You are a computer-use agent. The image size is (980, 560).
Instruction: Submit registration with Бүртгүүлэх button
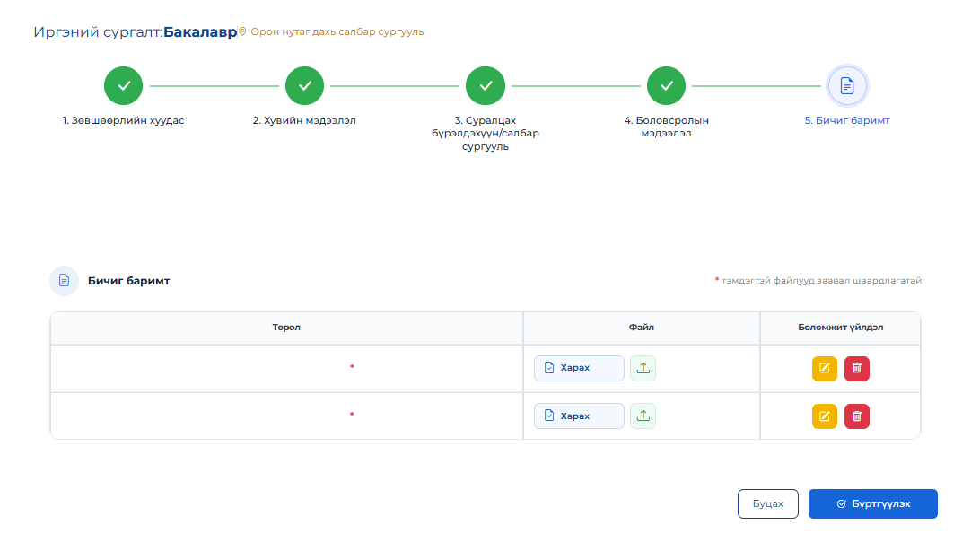pos(873,503)
